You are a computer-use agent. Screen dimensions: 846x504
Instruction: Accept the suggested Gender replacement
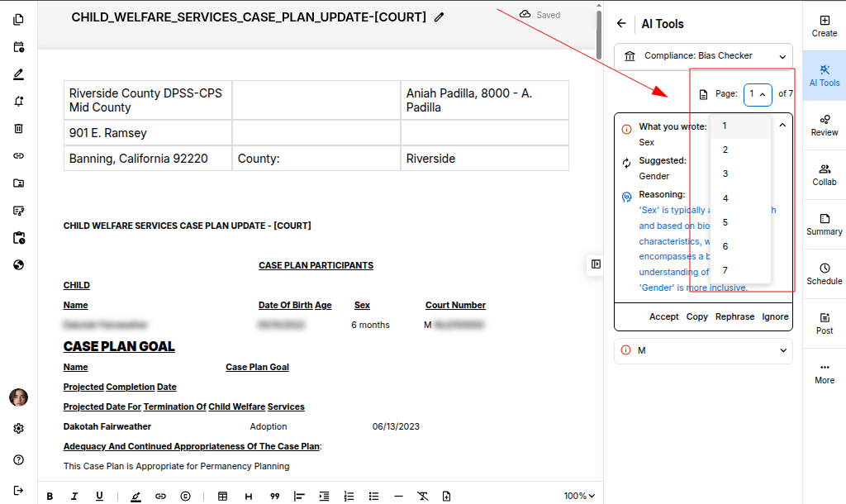click(663, 316)
